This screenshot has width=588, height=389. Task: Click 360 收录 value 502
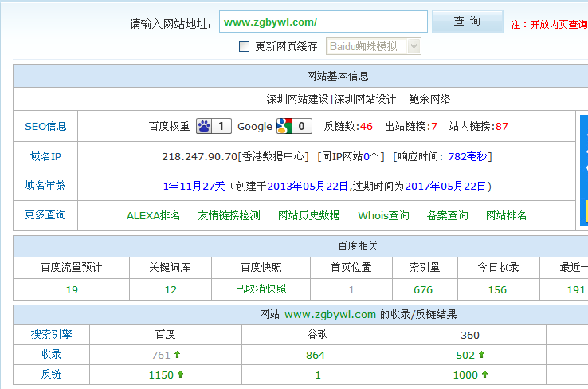pyautogui.click(x=465, y=355)
